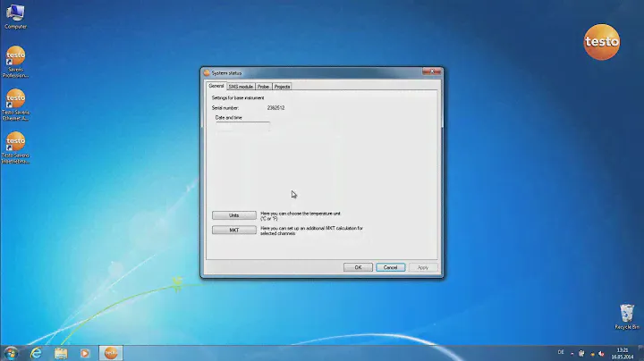The height and width of the screenshot is (361, 644).
Task: Open Testo Saveris Ethernet shortcut icon
Action: click(x=15, y=102)
